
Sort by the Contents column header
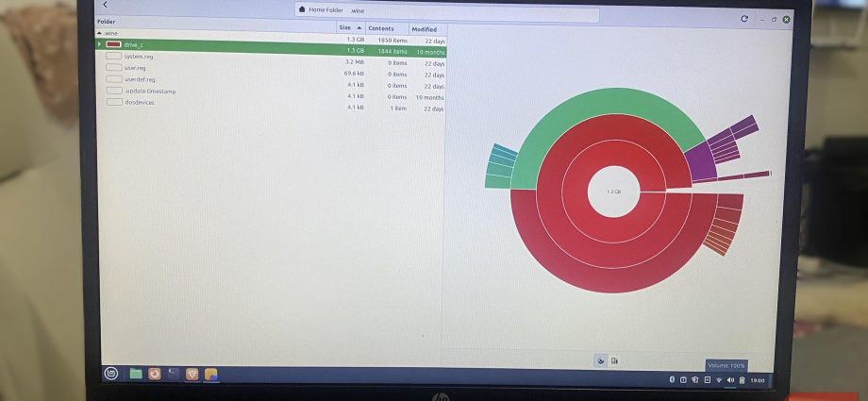(x=387, y=28)
